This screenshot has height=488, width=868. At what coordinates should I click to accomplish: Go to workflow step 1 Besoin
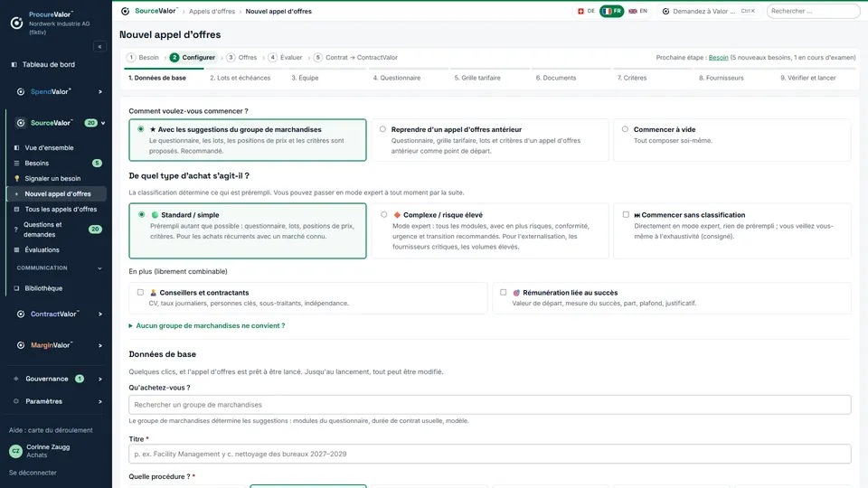[x=143, y=58]
